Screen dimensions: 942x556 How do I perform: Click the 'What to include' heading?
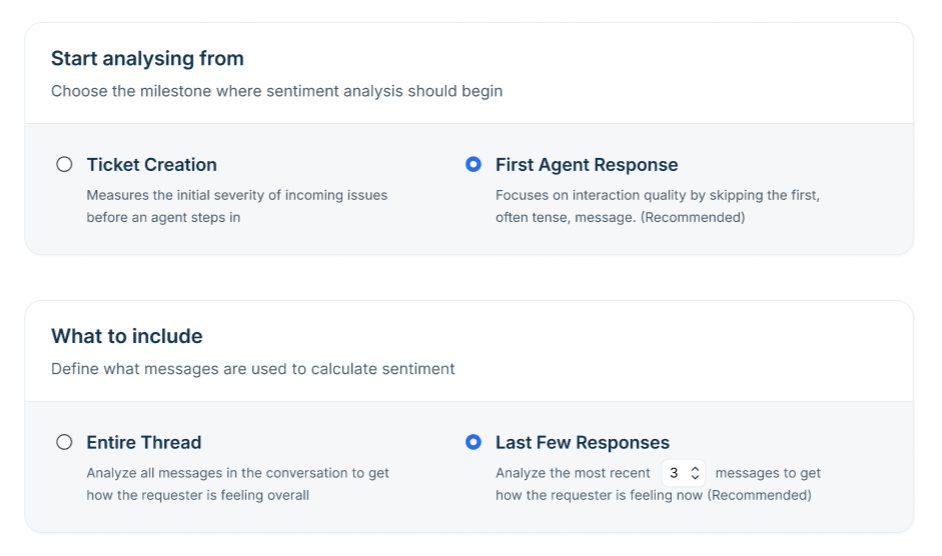pyautogui.click(x=127, y=336)
